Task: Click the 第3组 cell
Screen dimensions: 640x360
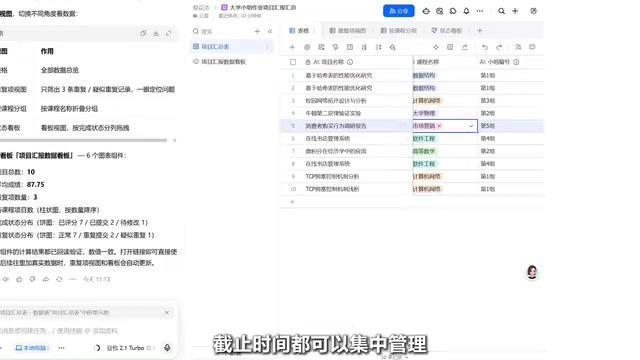Action: tap(487, 101)
